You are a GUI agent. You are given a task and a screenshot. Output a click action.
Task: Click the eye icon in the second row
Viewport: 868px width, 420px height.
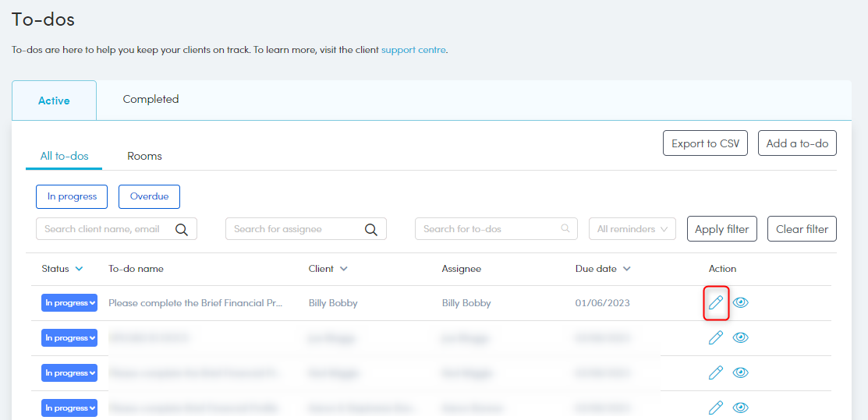pyautogui.click(x=740, y=337)
